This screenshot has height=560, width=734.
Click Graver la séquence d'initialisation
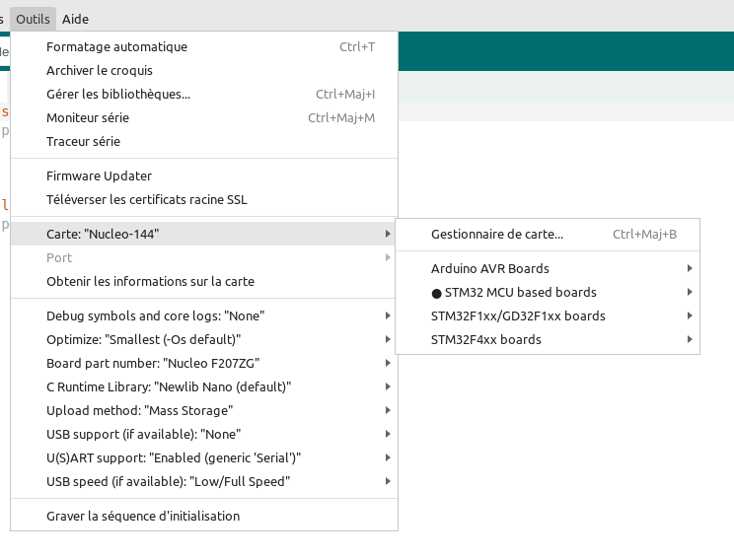tap(143, 516)
